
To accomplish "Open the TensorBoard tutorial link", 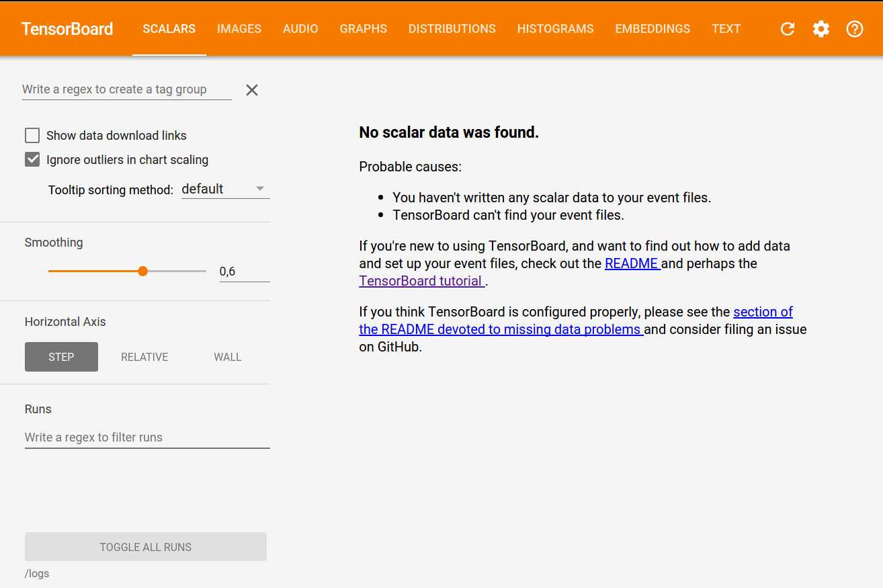I will click(x=422, y=281).
